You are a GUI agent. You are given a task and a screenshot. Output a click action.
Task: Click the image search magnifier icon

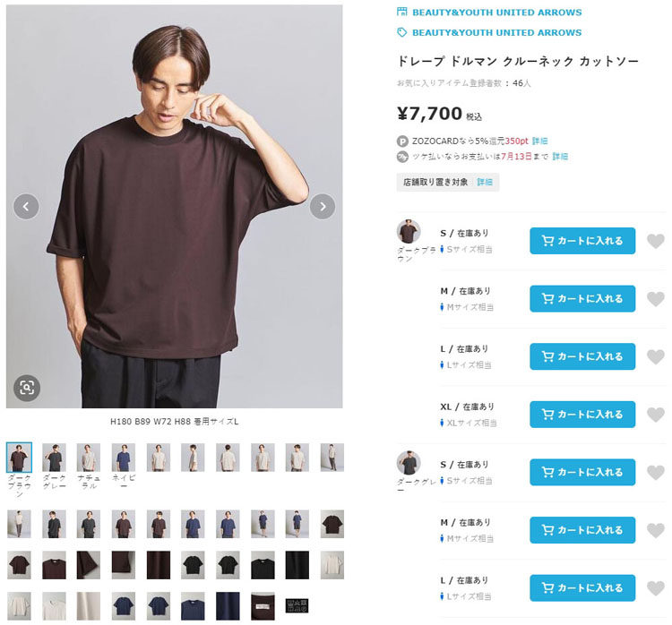coord(27,387)
